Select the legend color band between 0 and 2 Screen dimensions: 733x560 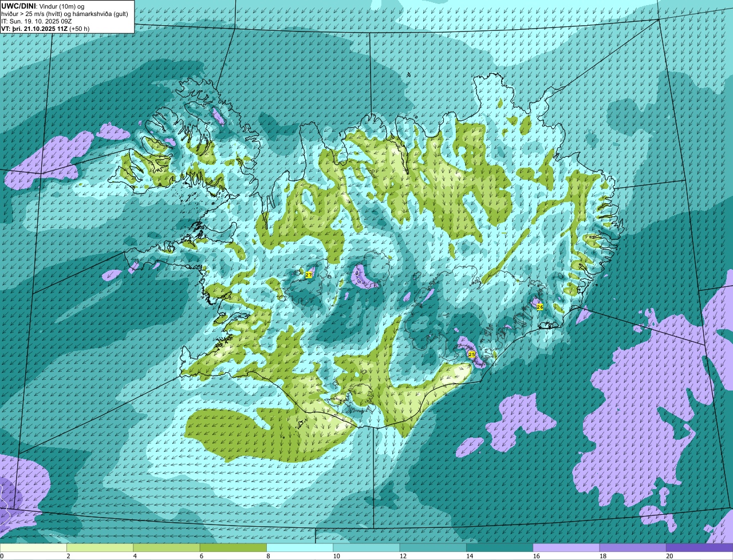33,547
